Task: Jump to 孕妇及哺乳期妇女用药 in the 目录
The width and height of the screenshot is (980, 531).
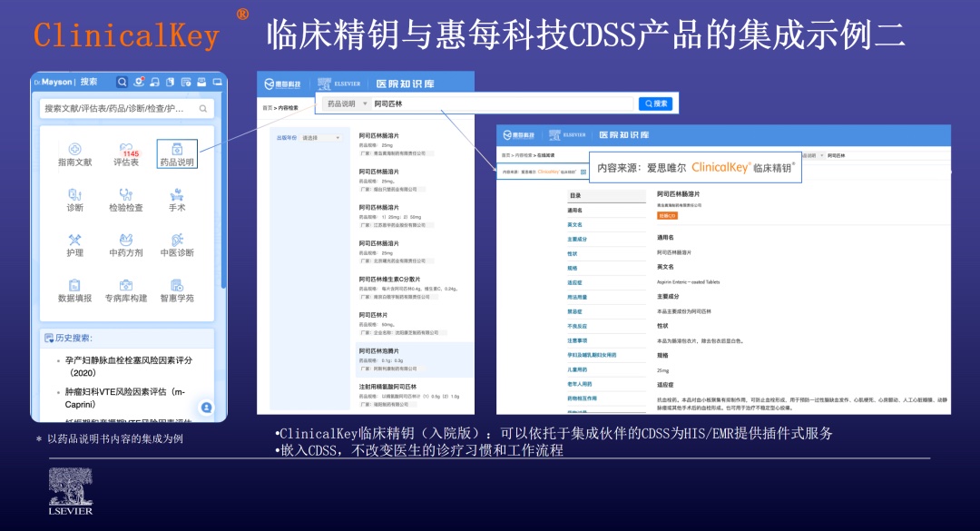Action: tap(592, 355)
